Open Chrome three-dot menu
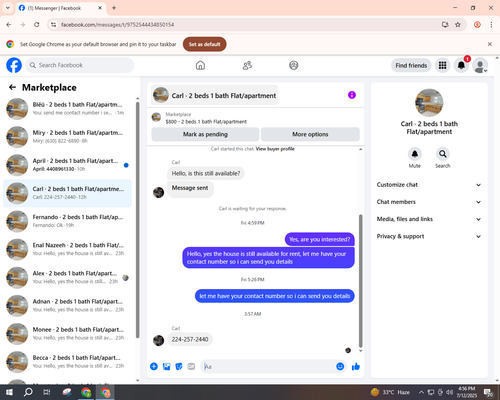The height and width of the screenshot is (400, 500). click(x=491, y=25)
